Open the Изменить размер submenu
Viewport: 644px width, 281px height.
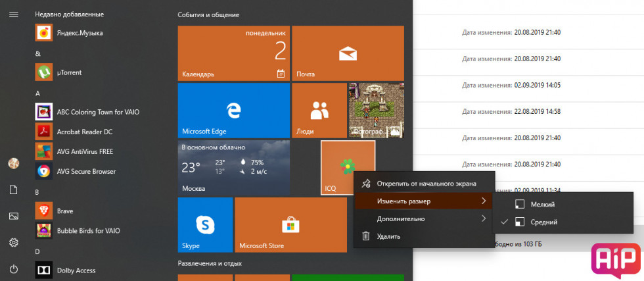(x=425, y=201)
